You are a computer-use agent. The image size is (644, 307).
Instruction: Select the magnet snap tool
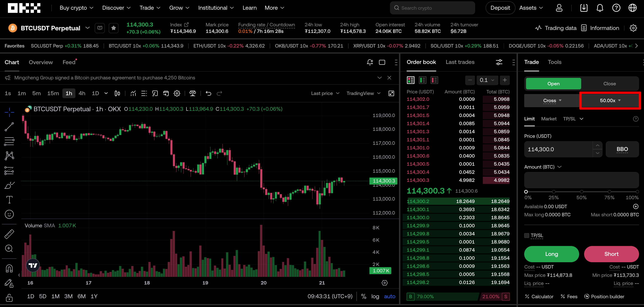[x=9, y=269]
